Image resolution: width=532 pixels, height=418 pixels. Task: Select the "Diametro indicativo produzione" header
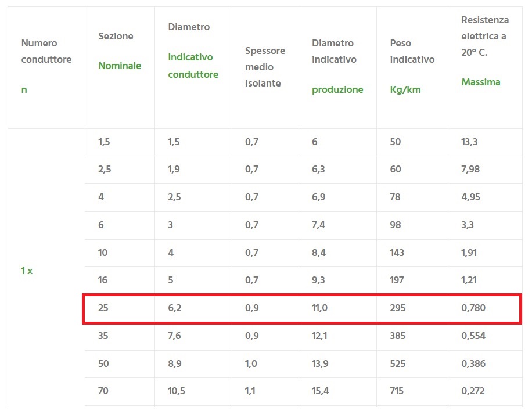pos(337,66)
